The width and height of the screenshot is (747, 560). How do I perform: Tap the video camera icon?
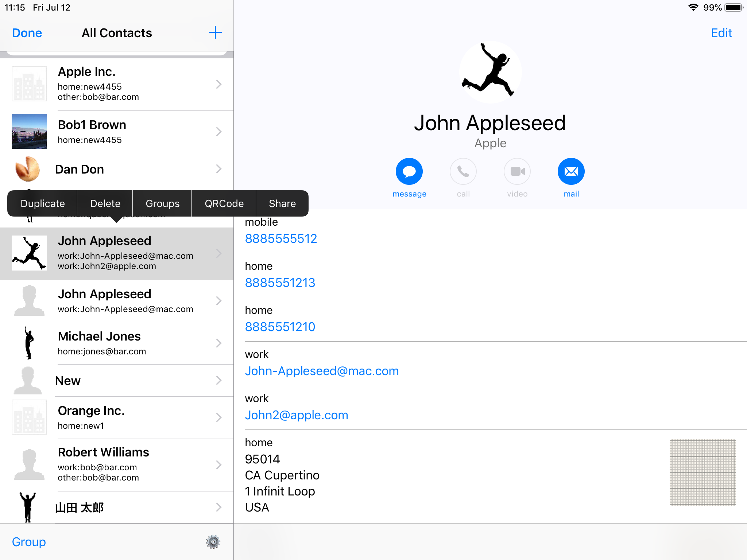coord(517,171)
